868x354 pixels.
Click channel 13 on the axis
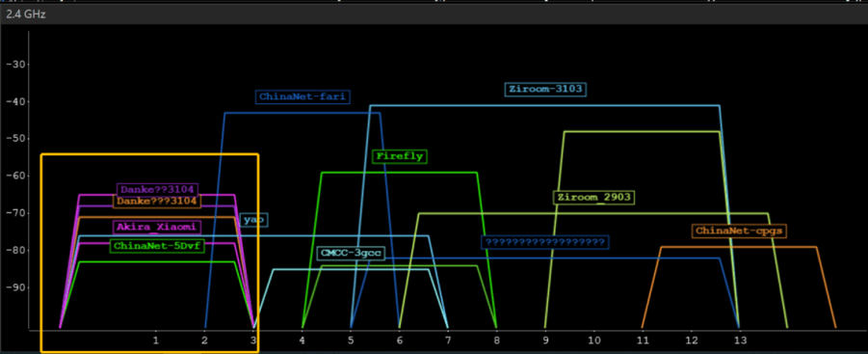[740, 339]
